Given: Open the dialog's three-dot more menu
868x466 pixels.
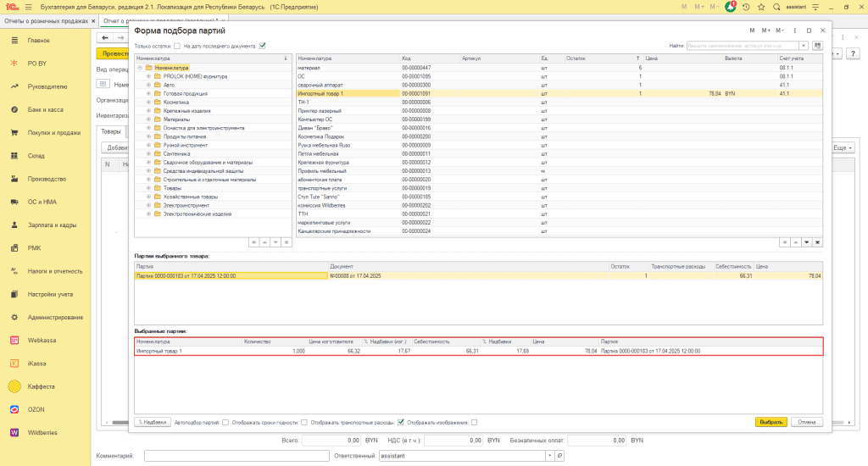Looking at the screenshot, I should [x=795, y=31].
